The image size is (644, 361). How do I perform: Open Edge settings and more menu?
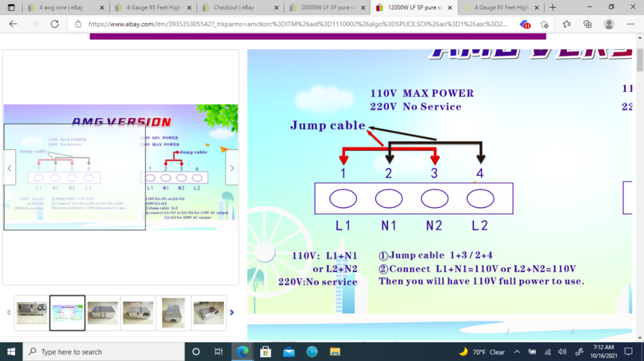[631, 24]
